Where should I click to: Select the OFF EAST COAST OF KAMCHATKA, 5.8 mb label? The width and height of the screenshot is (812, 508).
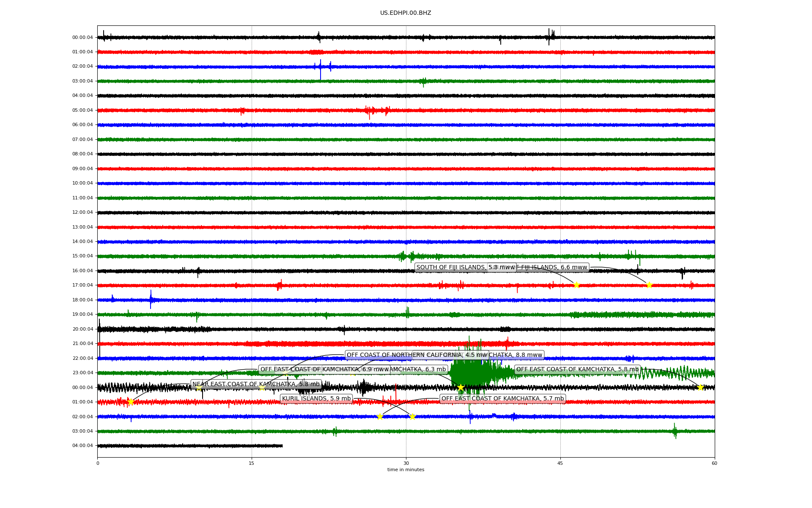[577, 370]
